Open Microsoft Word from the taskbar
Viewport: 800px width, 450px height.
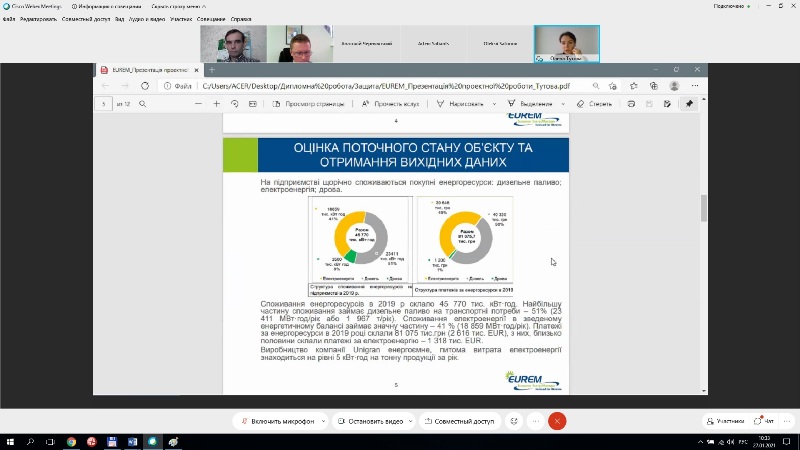pyautogui.click(x=130, y=441)
